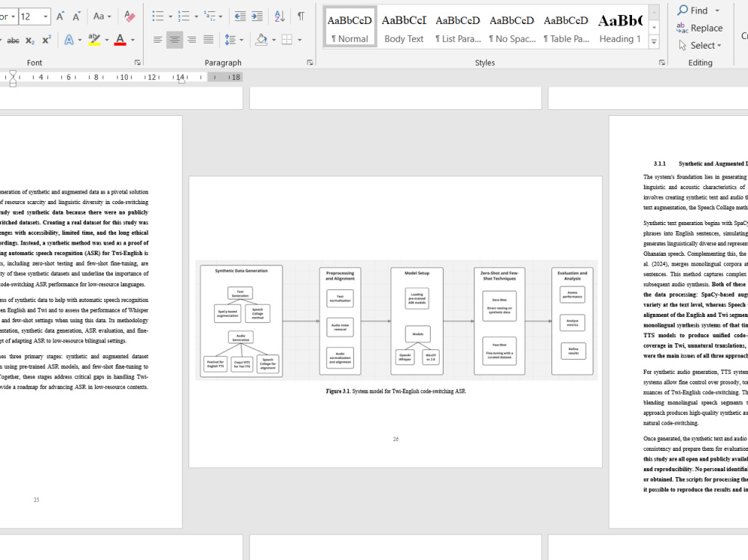Expand the line spacing dropdown arrow

[242, 40]
